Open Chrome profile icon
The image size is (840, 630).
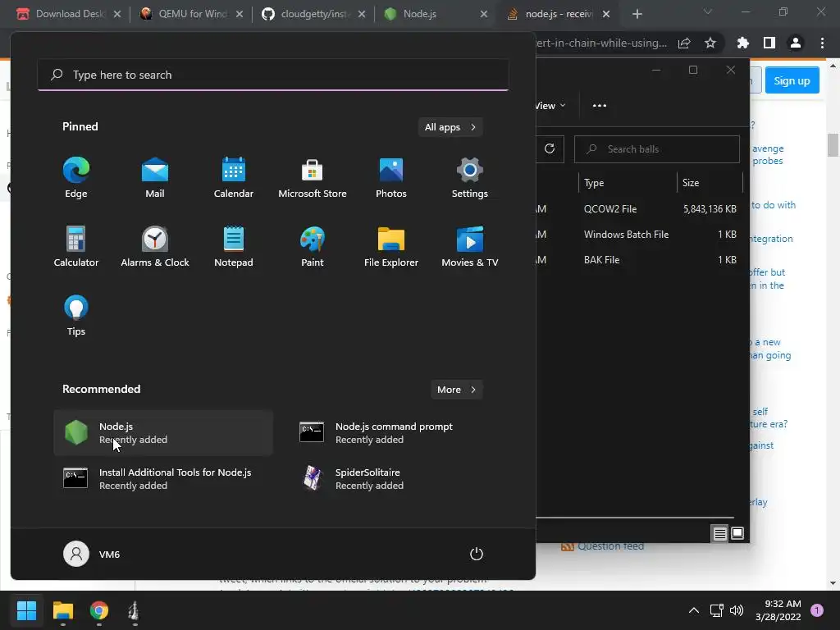[x=796, y=43]
